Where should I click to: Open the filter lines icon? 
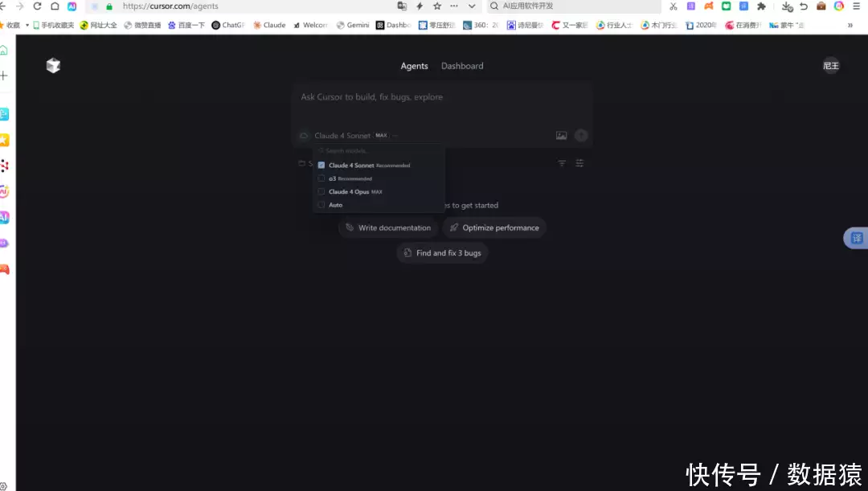pyautogui.click(x=561, y=163)
